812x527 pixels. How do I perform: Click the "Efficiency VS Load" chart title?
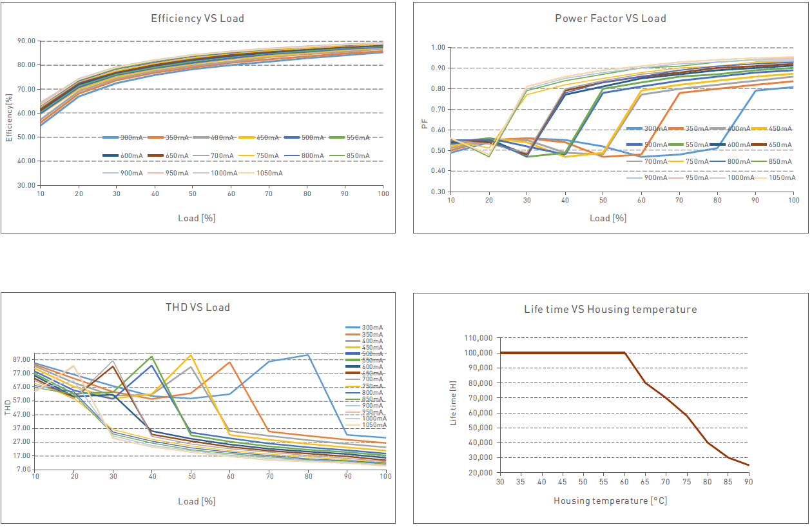click(x=197, y=19)
